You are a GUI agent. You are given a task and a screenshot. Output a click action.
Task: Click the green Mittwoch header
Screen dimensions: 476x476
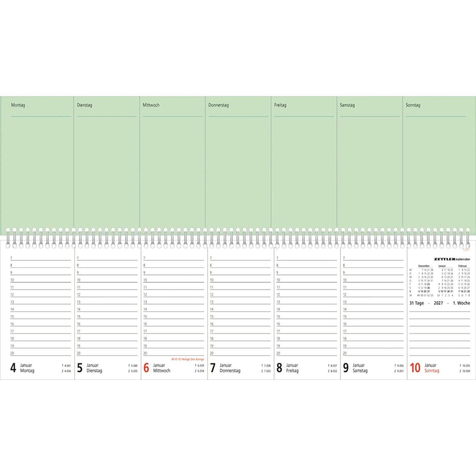tap(151, 105)
